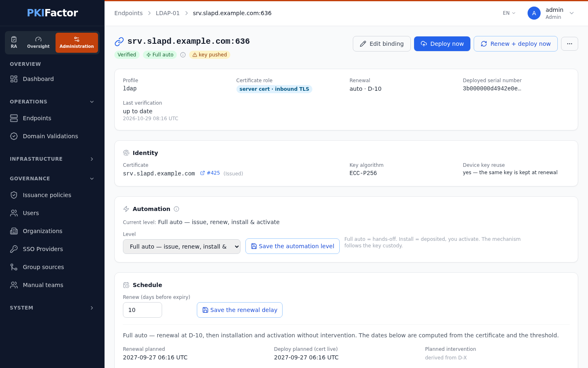The height and width of the screenshot is (368, 588).
Task: Expand the System section
Action: click(52, 308)
